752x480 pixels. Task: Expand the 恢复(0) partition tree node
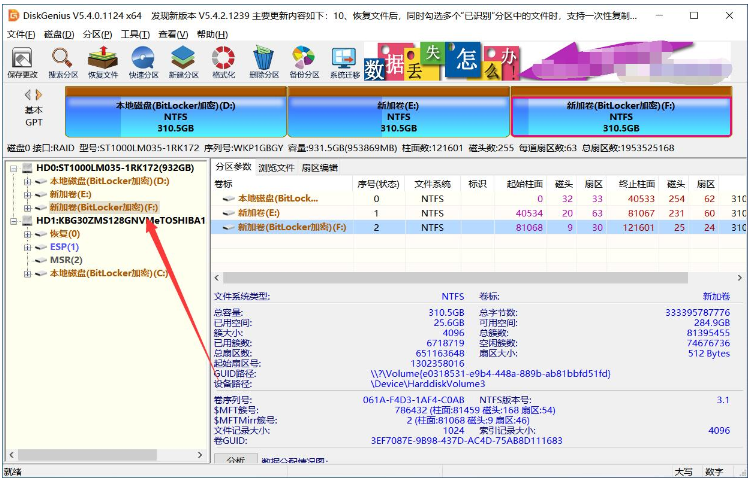click(x=27, y=234)
